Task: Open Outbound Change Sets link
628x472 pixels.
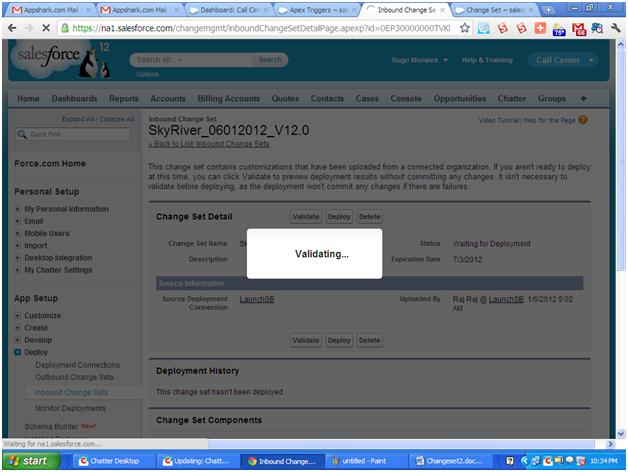Action: (x=74, y=377)
